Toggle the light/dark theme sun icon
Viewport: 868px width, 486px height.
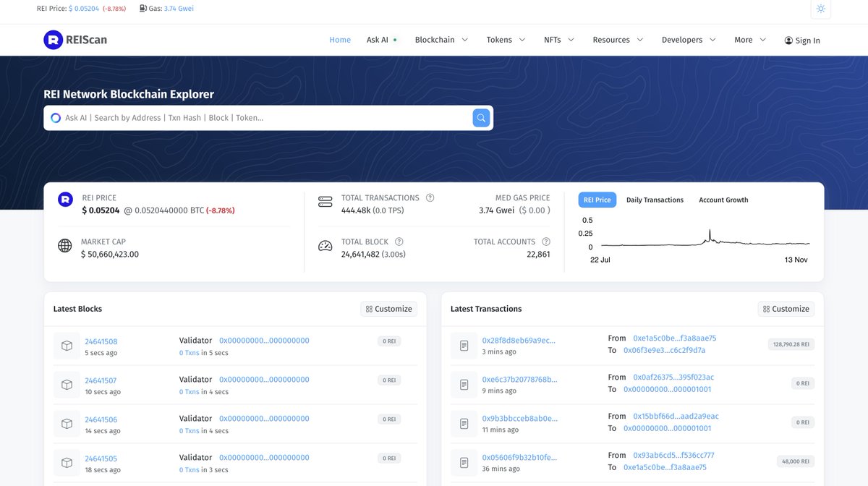point(820,9)
